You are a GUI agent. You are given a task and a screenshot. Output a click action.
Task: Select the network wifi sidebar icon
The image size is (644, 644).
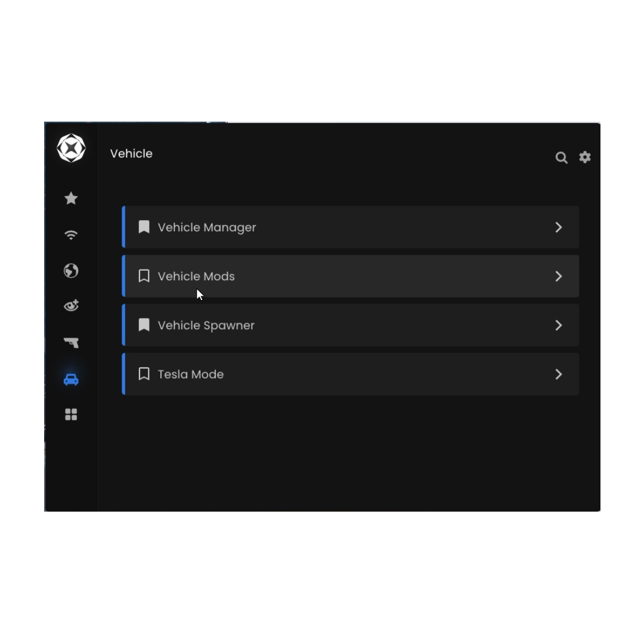(71, 234)
